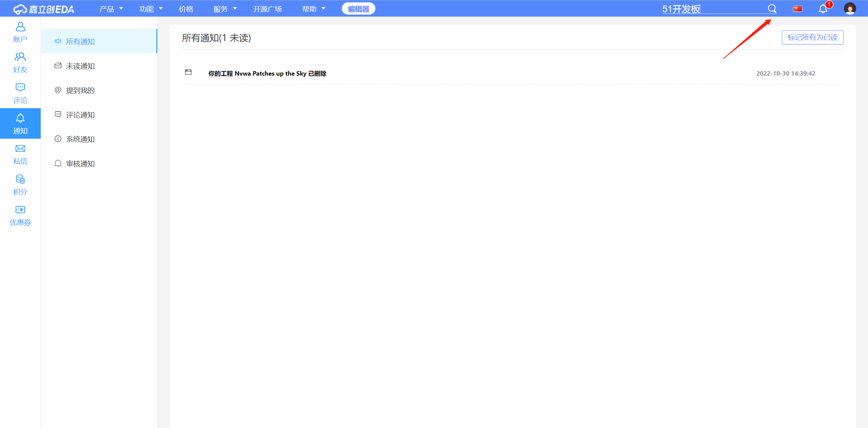Go to 好友 friends section
868x428 pixels.
[x=20, y=62]
